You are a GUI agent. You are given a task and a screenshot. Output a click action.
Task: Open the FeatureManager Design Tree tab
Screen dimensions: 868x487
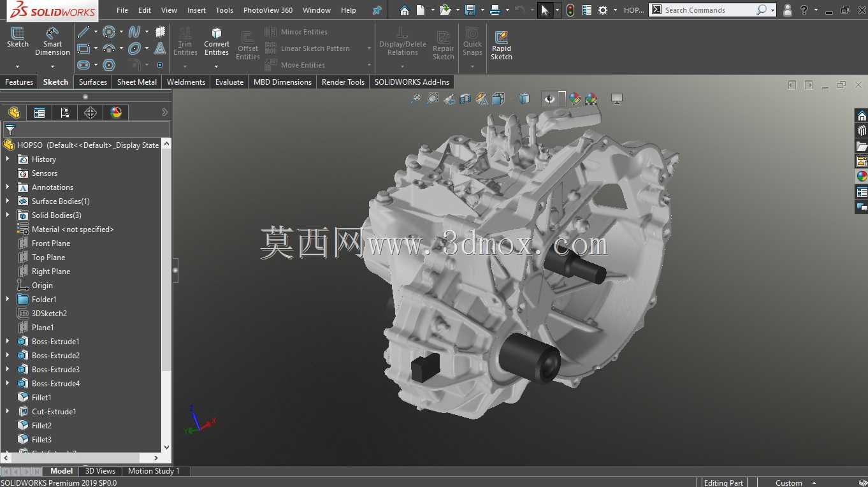14,113
